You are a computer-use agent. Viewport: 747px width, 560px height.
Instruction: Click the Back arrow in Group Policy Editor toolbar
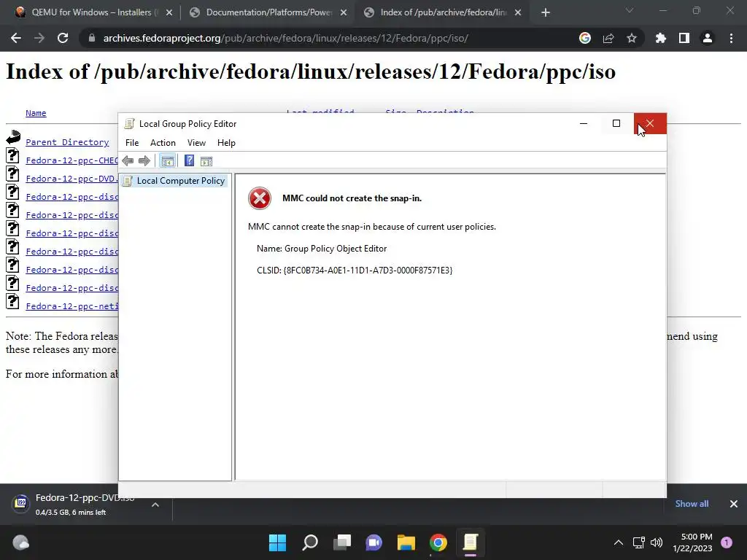pyautogui.click(x=128, y=161)
